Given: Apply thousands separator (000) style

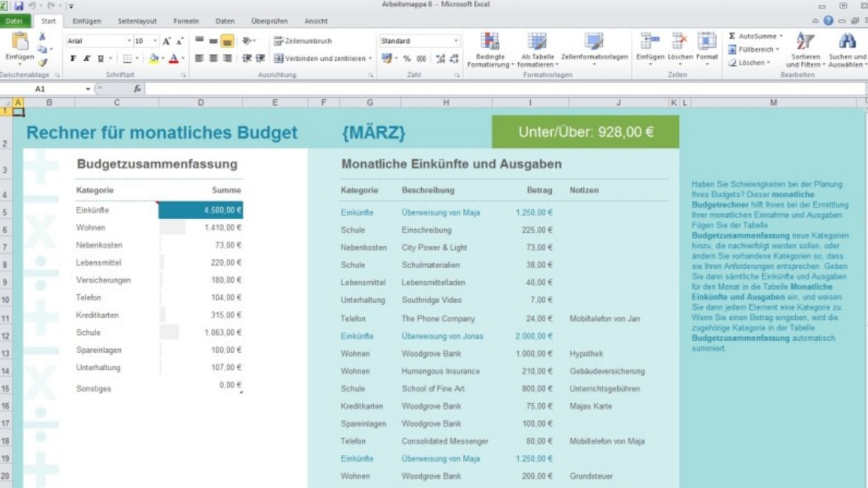Looking at the screenshot, I should (421, 59).
